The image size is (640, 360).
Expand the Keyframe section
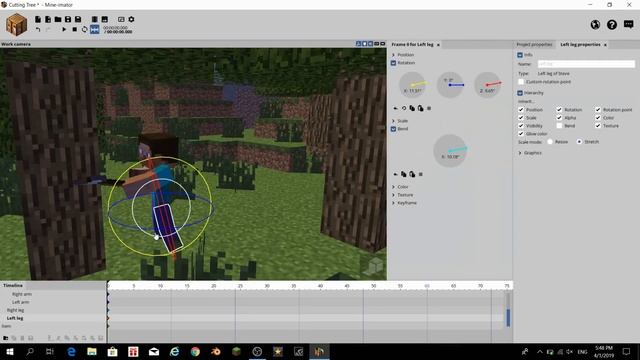[393, 203]
